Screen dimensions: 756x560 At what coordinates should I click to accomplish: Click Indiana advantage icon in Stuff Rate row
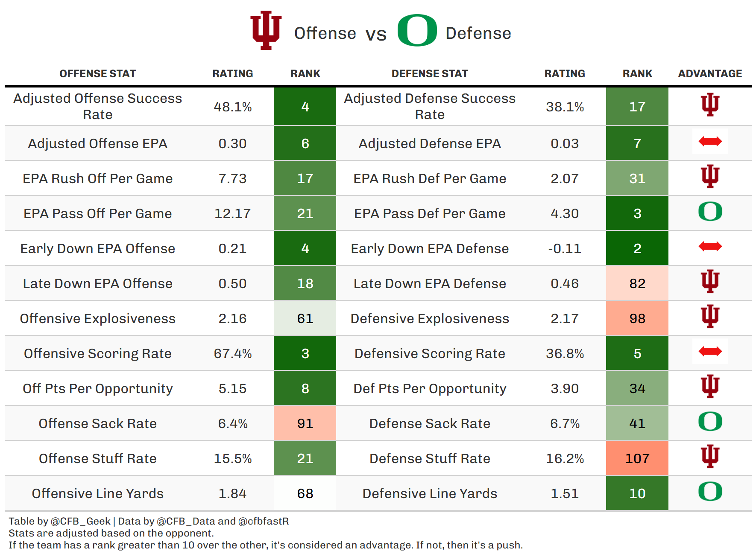click(710, 456)
